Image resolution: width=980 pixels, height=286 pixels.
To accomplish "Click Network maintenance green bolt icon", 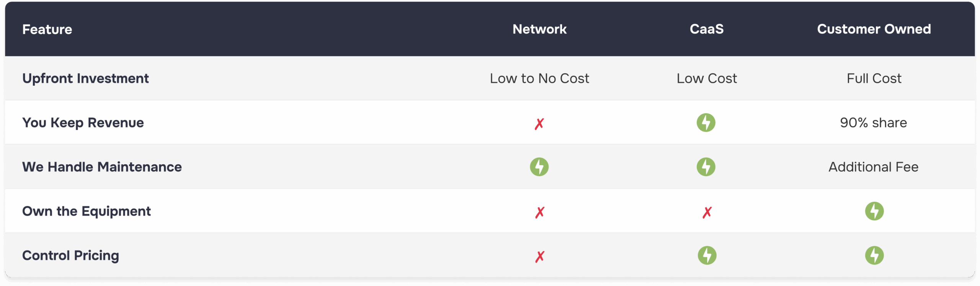I will 539,167.
